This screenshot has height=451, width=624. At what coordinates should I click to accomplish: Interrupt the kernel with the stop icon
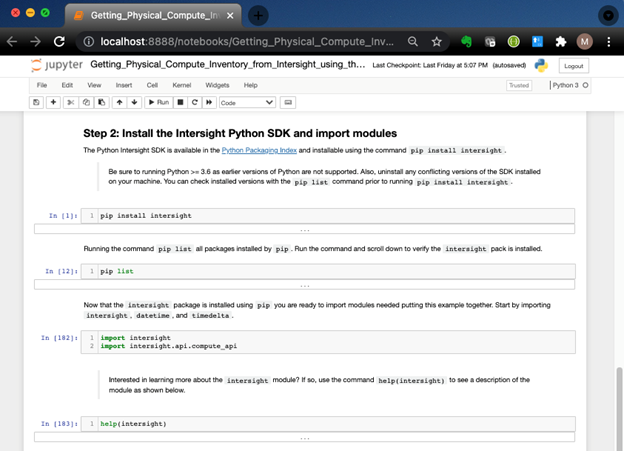point(181,102)
